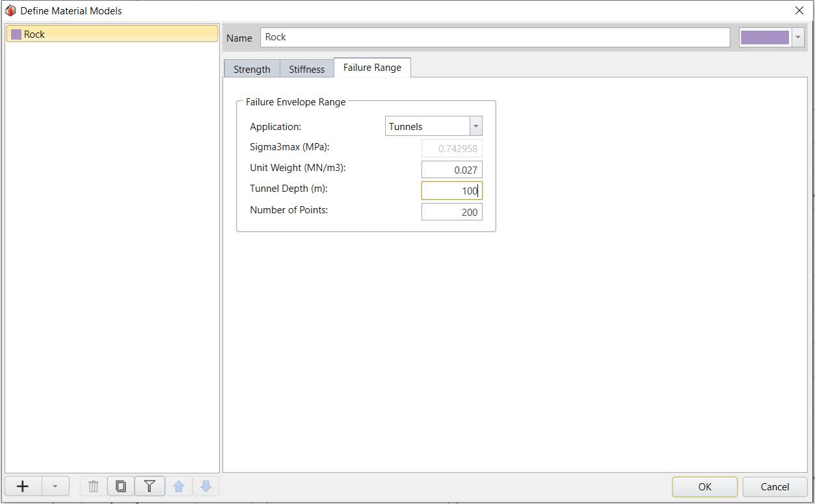Delete the selected material using the trash icon
The width and height of the screenshot is (815, 504).
pyautogui.click(x=92, y=486)
